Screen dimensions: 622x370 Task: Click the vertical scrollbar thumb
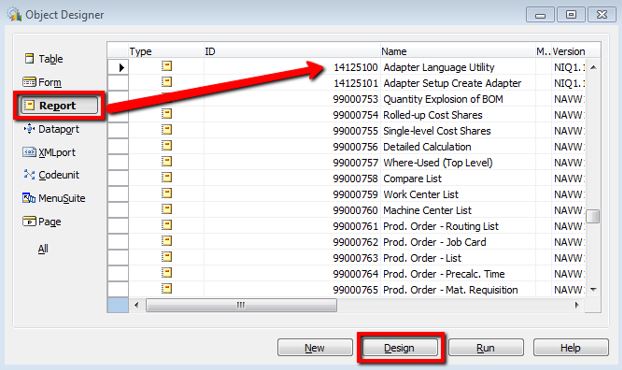point(593,217)
